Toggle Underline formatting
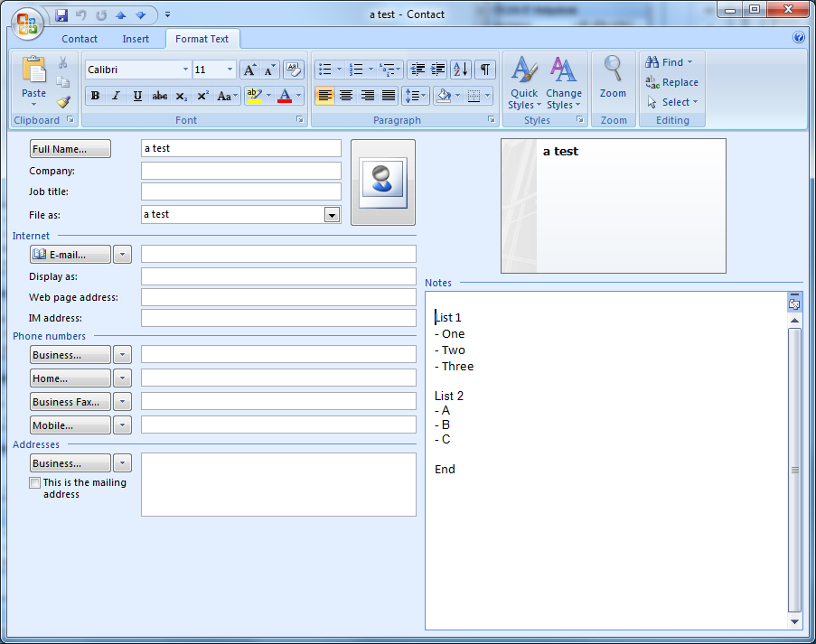The height and width of the screenshot is (644, 816). (137, 96)
